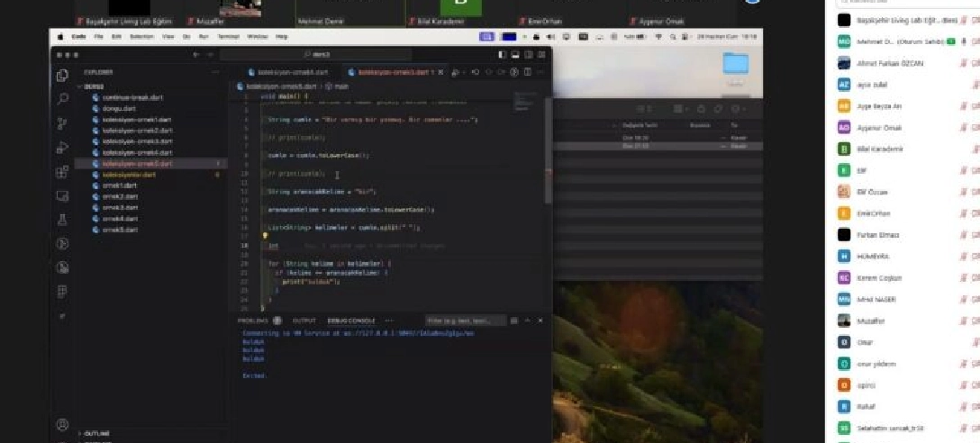This screenshot has height=443, width=980.
Task: Click Muzaffer video thumbnail
Action: 240,14
